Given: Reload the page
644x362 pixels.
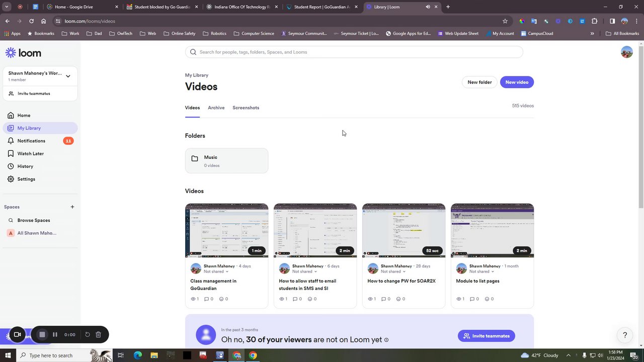Looking at the screenshot, I should pyautogui.click(x=31, y=21).
